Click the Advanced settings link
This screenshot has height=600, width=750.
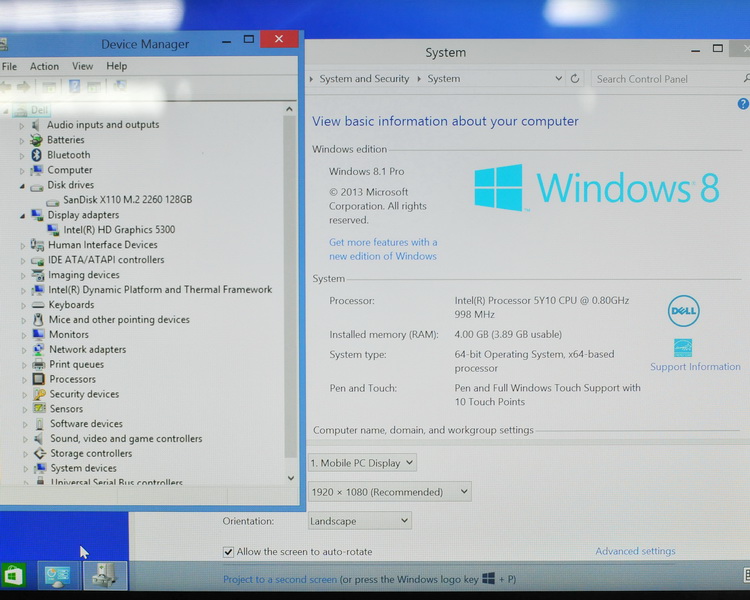point(635,551)
